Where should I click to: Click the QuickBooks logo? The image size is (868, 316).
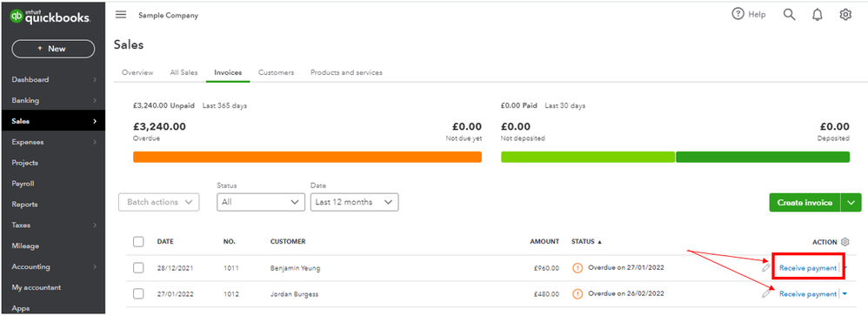[x=50, y=17]
